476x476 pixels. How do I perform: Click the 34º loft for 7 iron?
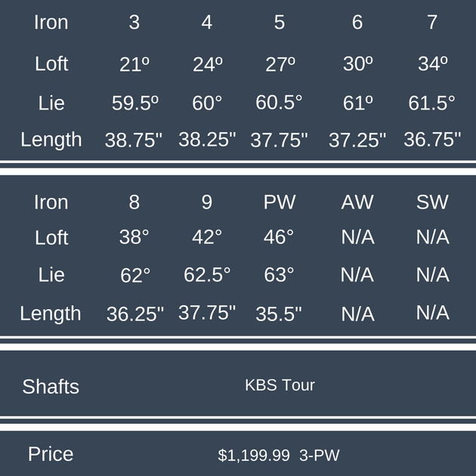coord(432,64)
